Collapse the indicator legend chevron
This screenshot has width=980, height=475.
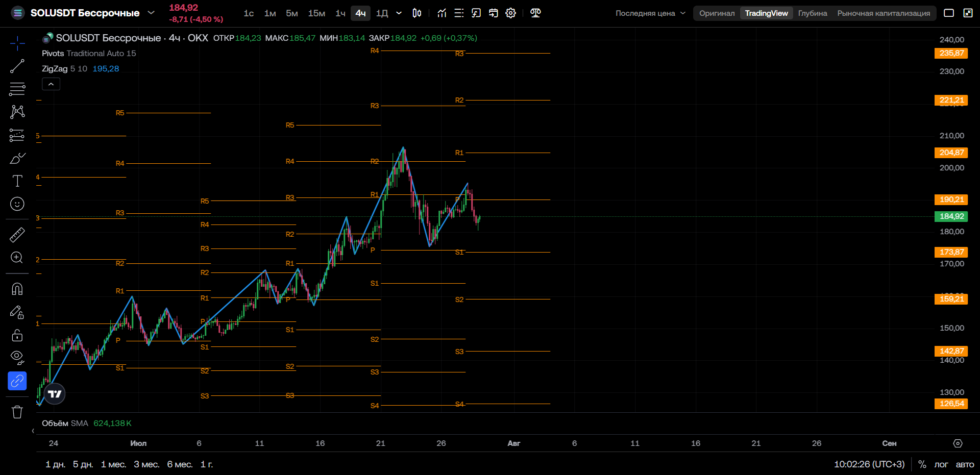coord(51,84)
